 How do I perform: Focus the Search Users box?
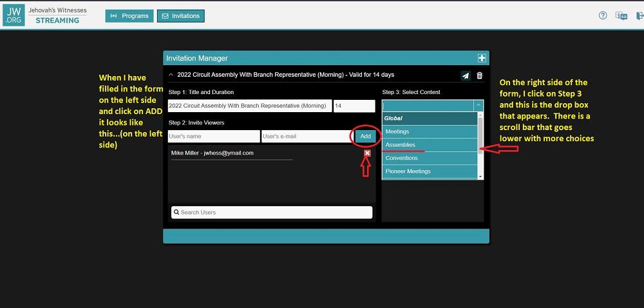[272, 212]
